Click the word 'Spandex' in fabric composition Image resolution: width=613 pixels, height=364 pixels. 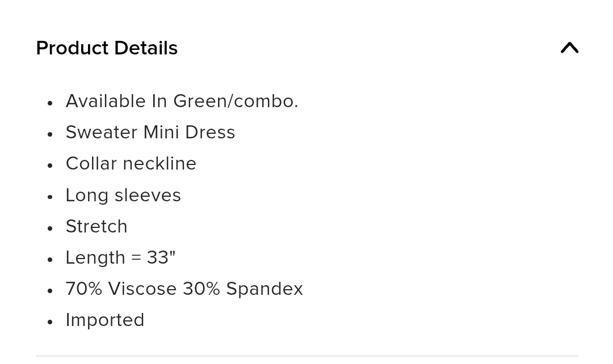(x=264, y=289)
